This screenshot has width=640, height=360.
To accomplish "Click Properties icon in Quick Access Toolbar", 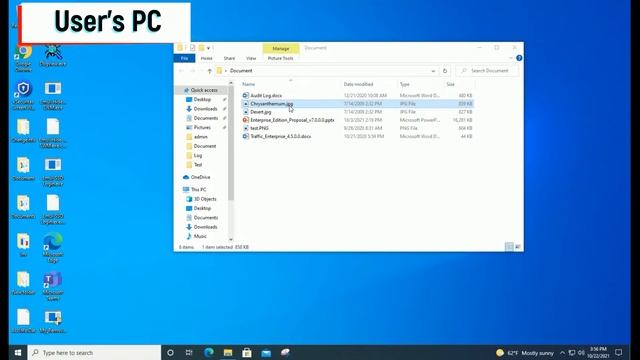I will pyautogui.click(x=192, y=48).
